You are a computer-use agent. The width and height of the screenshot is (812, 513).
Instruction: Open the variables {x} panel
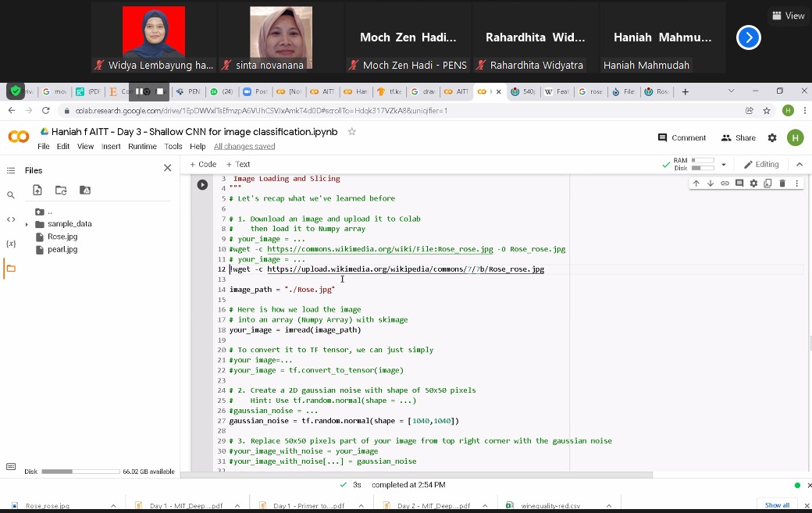point(11,244)
